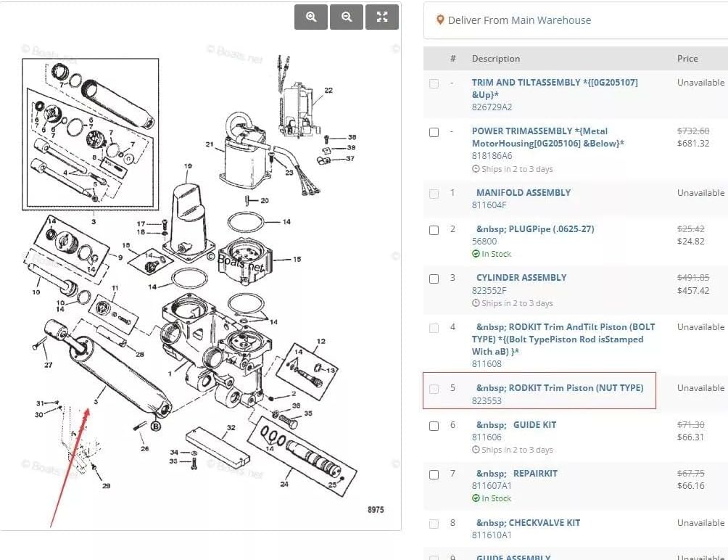Viewport: 728px width, 560px height.
Task: Open the CYLINDER ASSEMBLY product link
Action: pyautogui.click(x=521, y=278)
